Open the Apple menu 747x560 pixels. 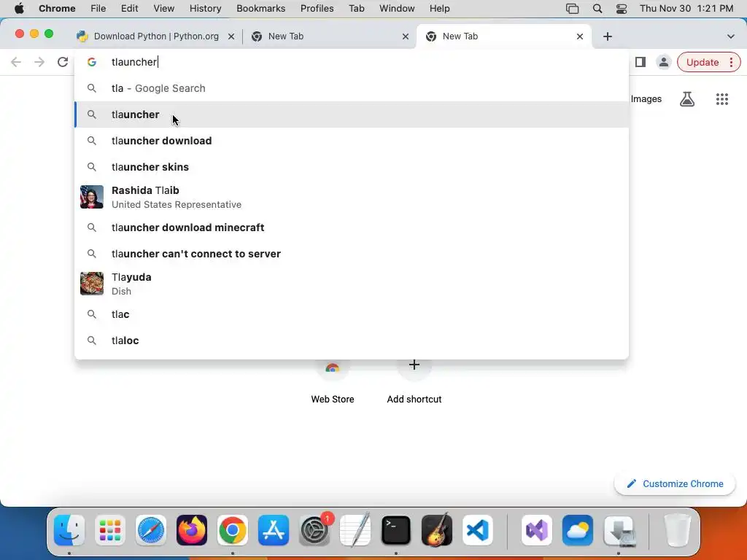19,9
